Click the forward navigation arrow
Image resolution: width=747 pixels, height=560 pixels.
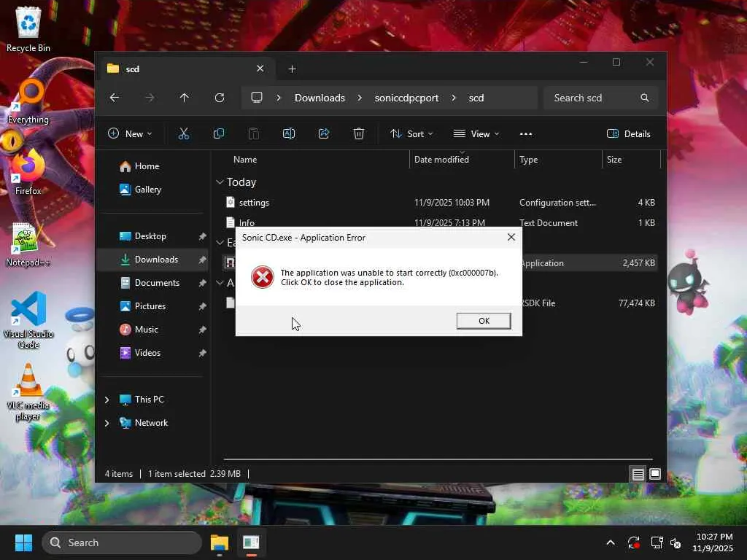tap(150, 98)
